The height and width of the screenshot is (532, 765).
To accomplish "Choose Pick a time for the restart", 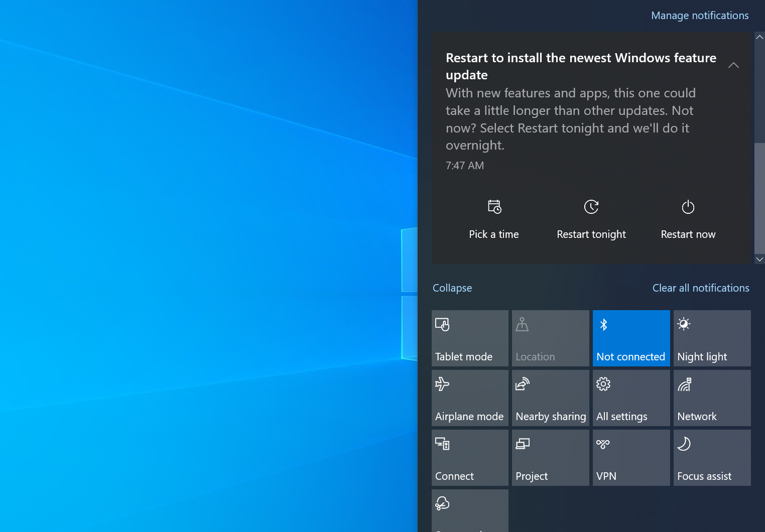I will coord(494,219).
